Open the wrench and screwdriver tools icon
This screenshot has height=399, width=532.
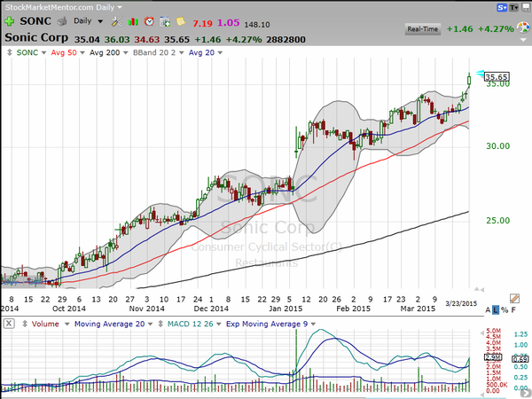click(x=116, y=21)
